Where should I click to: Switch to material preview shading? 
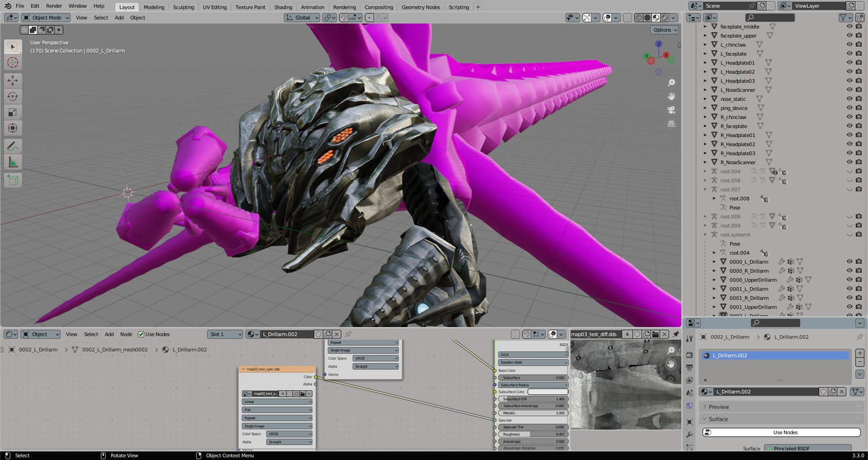tap(656, 18)
